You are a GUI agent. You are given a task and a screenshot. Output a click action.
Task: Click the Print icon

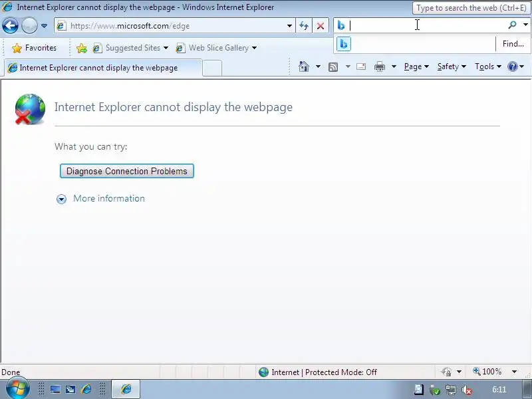pos(379,66)
